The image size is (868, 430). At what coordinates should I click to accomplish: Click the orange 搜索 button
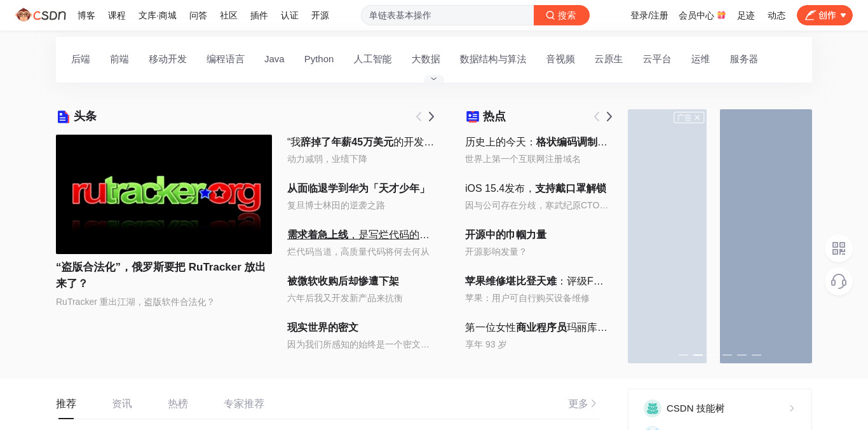click(x=562, y=15)
